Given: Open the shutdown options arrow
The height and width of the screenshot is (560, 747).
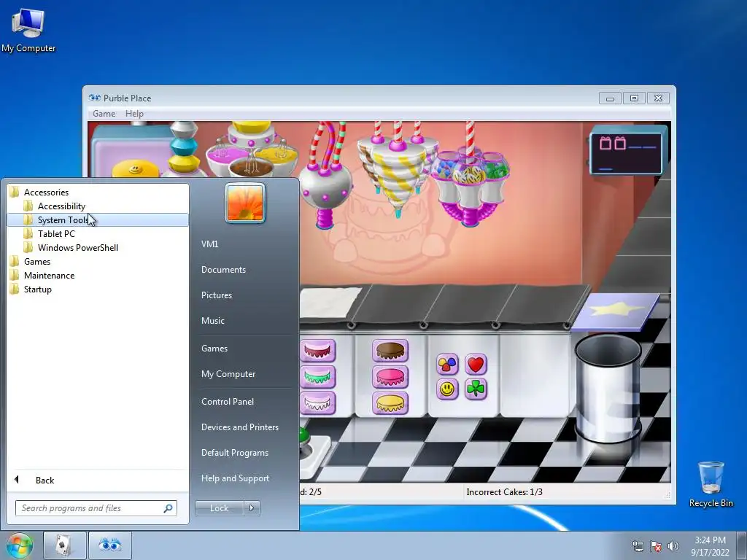Looking at the screenshot, I should (252, 508).
